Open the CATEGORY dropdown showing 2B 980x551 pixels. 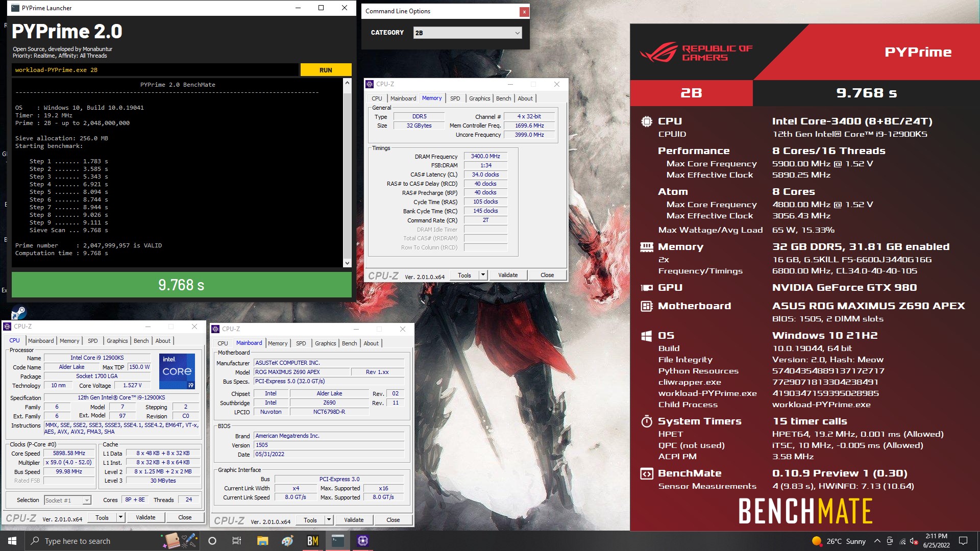(468, 33)
